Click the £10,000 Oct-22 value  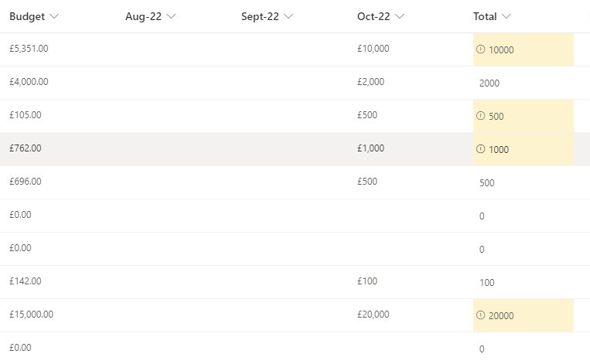[373, 49]
